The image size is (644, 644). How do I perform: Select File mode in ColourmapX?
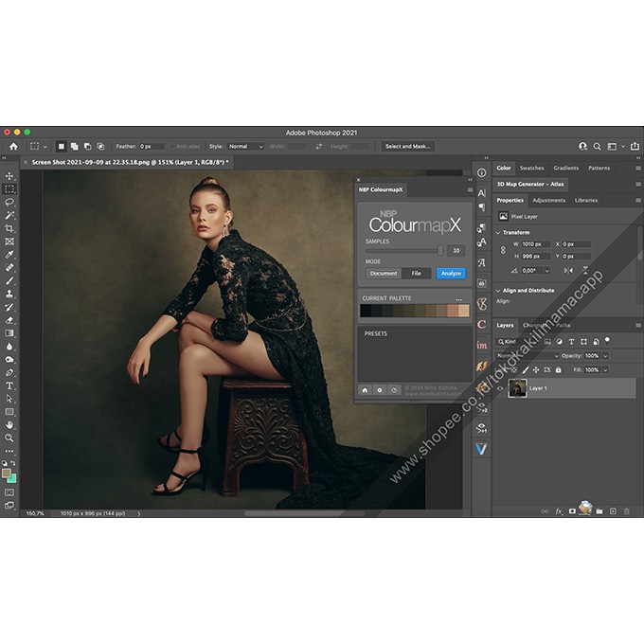pos(416,273)
